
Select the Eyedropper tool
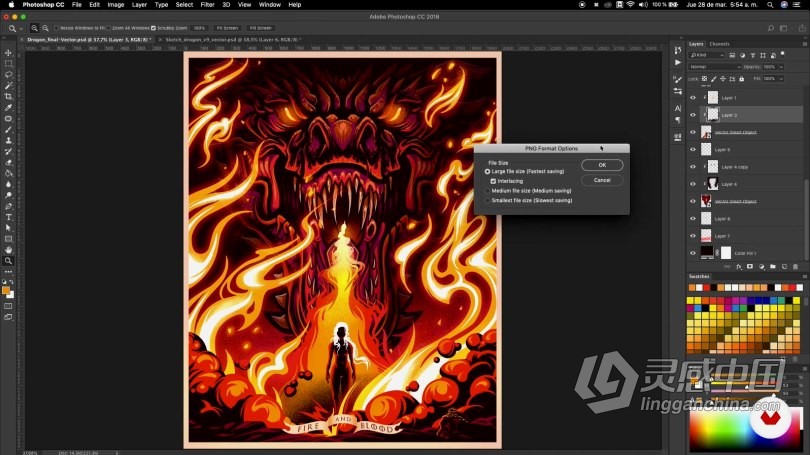coord(8,107)
